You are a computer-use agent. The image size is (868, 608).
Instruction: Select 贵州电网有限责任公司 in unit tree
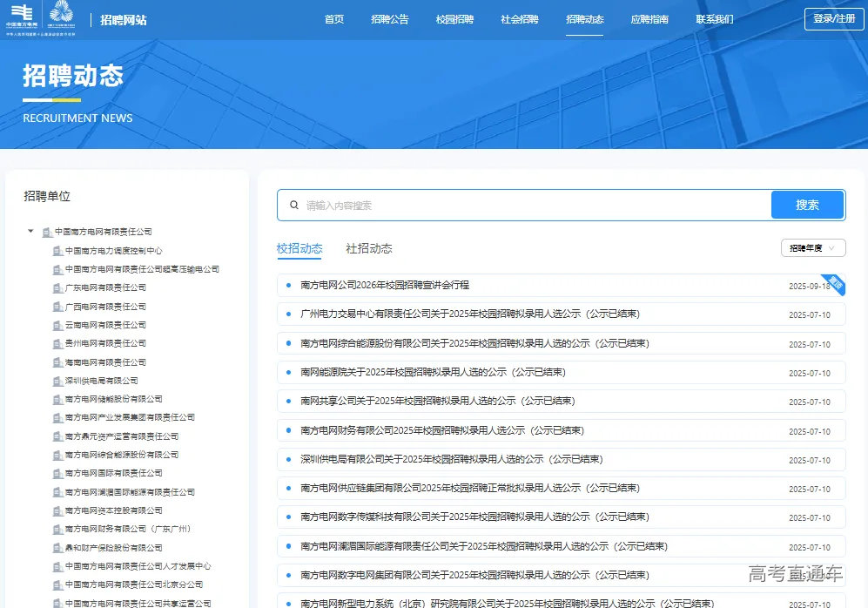pos(105,343)
